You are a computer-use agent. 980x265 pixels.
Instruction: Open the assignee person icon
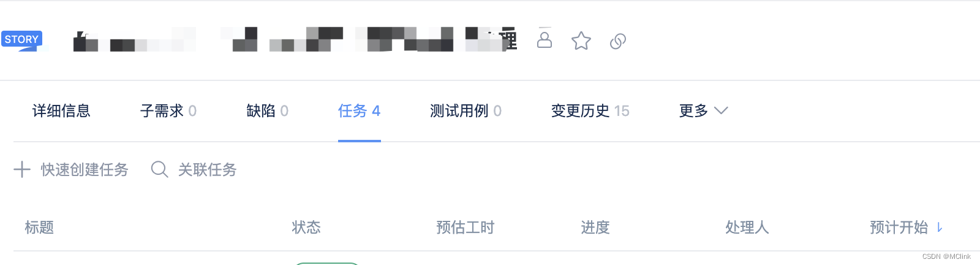[544, 39]
